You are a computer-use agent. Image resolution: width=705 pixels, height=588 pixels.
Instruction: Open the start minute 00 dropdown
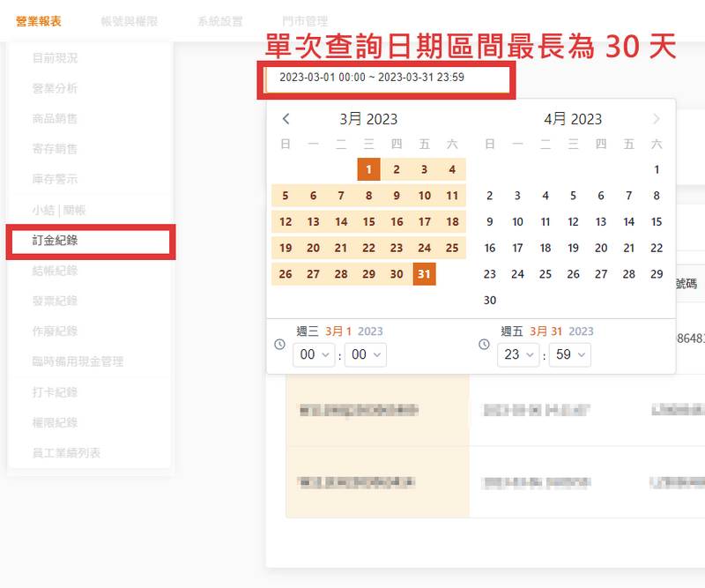365,354
